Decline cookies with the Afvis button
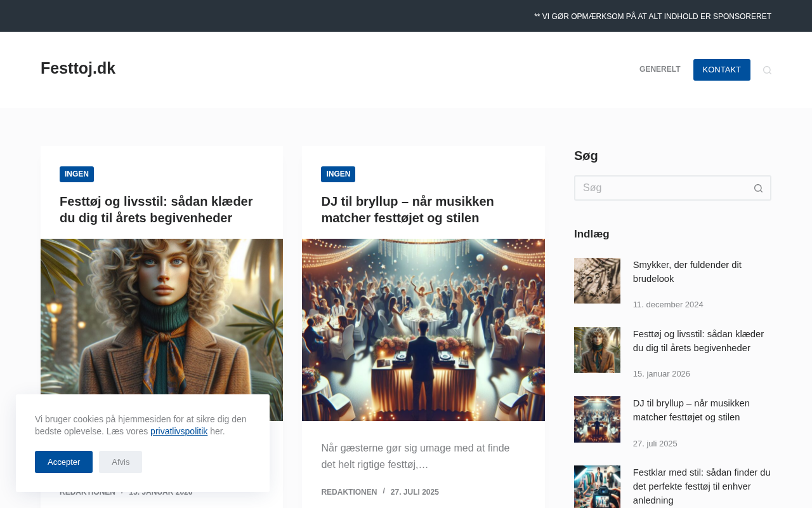The width and height of the screenshot is (812, 508). coord(121,462)
